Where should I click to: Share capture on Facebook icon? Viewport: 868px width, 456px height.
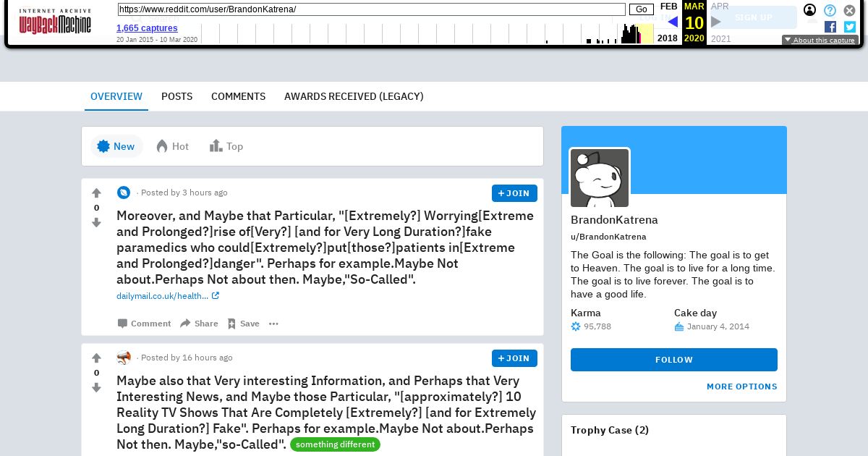830,27
